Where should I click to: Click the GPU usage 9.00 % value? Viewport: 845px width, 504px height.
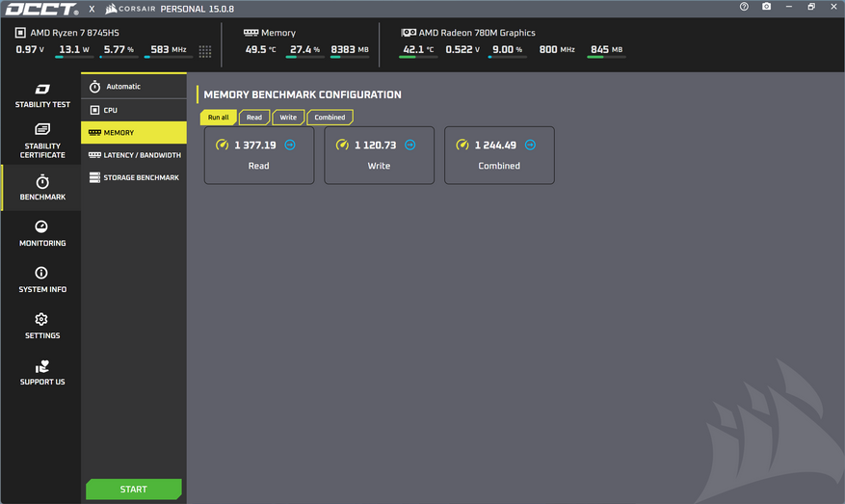click(x=507, y=49)
